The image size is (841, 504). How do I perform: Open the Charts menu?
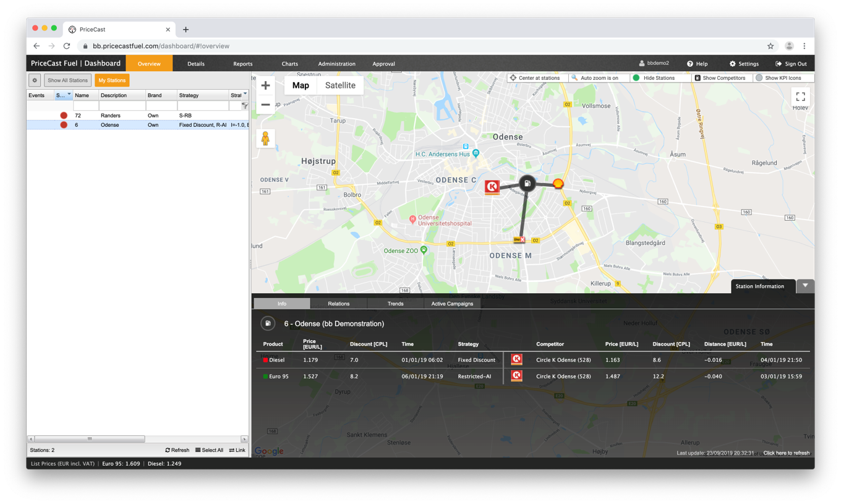(x=289, y=64)
